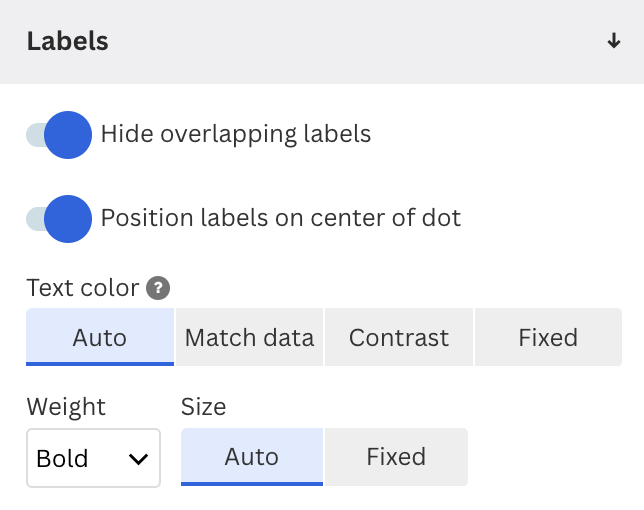Open Text color help question mark
Viewport: 644px width, 510px height.
pyautogui.click(x=158, y=288)
